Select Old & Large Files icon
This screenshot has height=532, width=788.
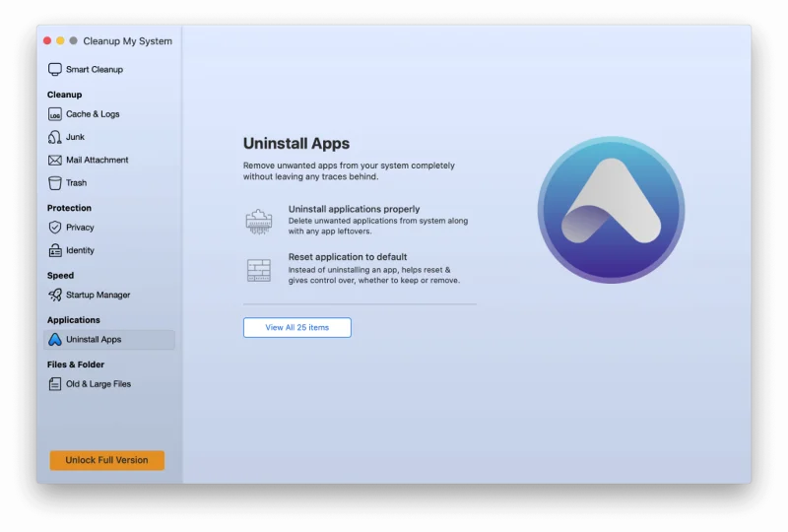55,384
